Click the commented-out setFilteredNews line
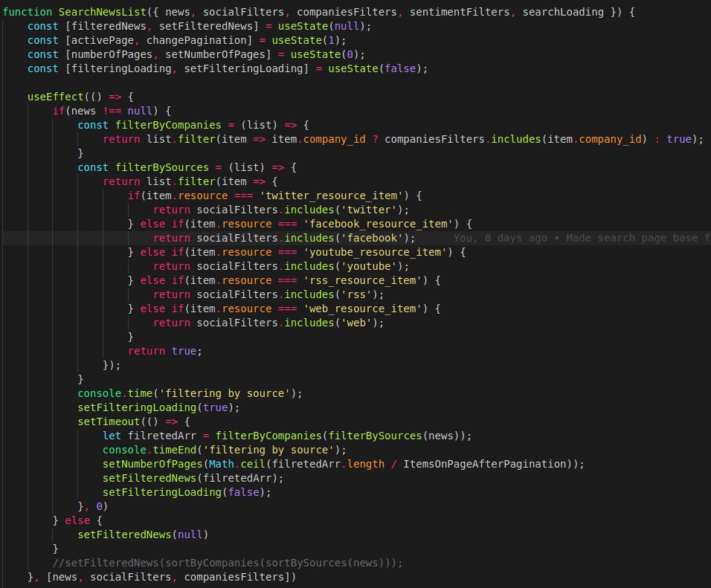The width and height of the screenshot is (711, 588). (x=227, y=563)
